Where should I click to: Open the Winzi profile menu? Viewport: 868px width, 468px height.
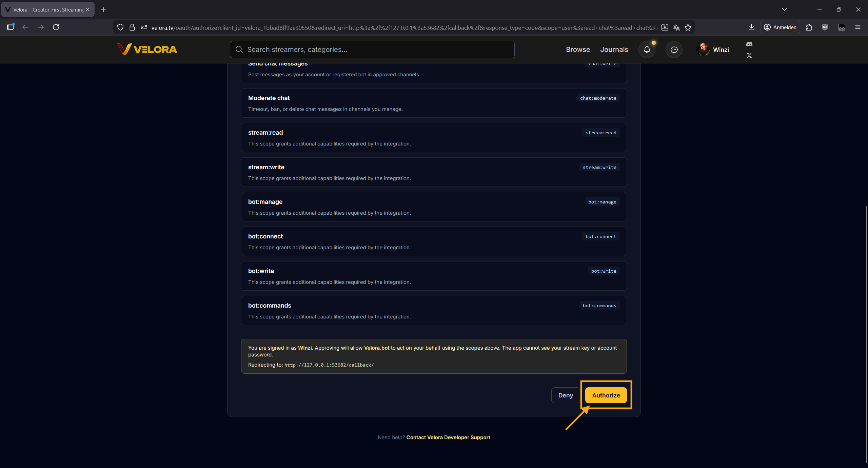(713, 50)
